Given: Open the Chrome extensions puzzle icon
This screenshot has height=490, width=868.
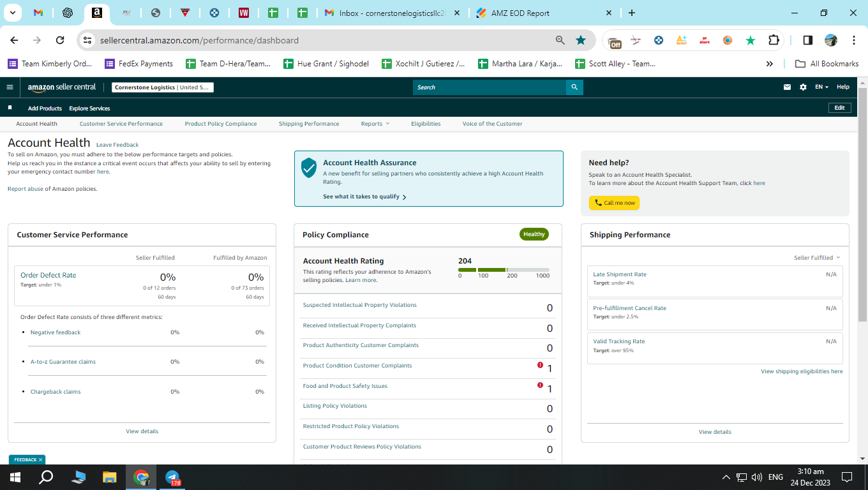Looking at the screenshot, I should [x=774, y=40].
